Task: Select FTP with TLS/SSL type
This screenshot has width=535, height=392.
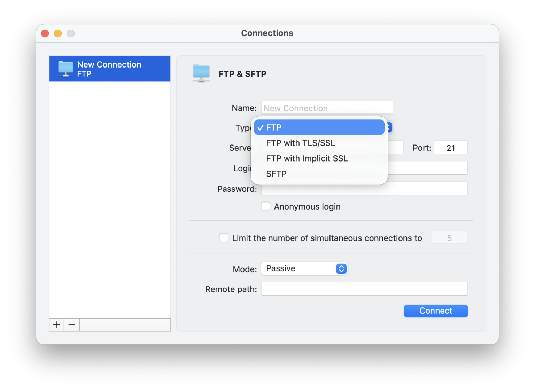Action: click(x=319, y=143)
